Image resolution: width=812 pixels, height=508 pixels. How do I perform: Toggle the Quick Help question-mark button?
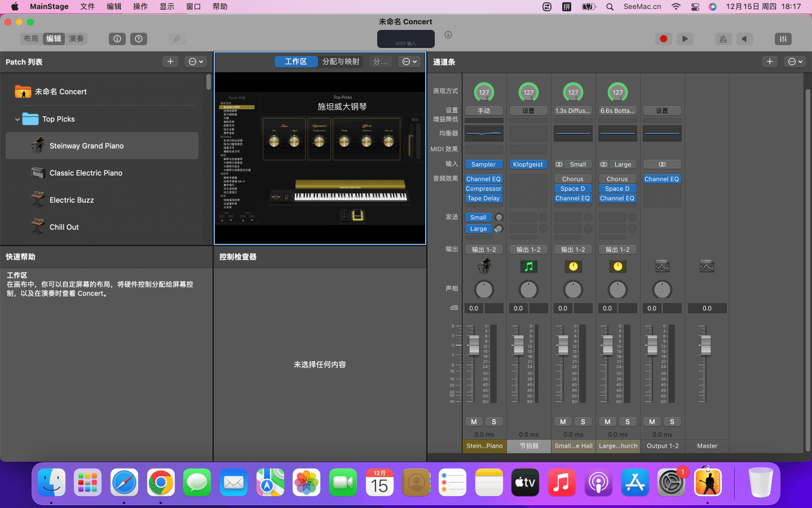tap(139, 39)
